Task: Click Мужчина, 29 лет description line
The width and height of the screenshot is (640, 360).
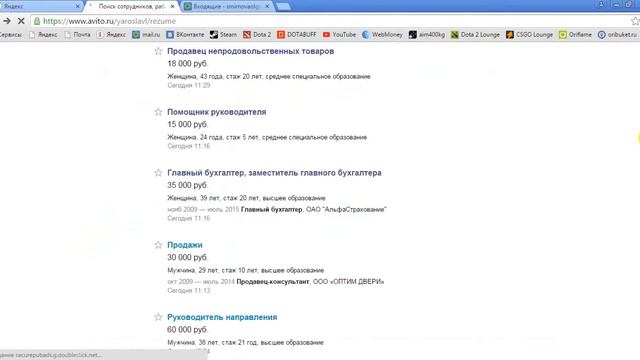Action: tap(246, 270)
